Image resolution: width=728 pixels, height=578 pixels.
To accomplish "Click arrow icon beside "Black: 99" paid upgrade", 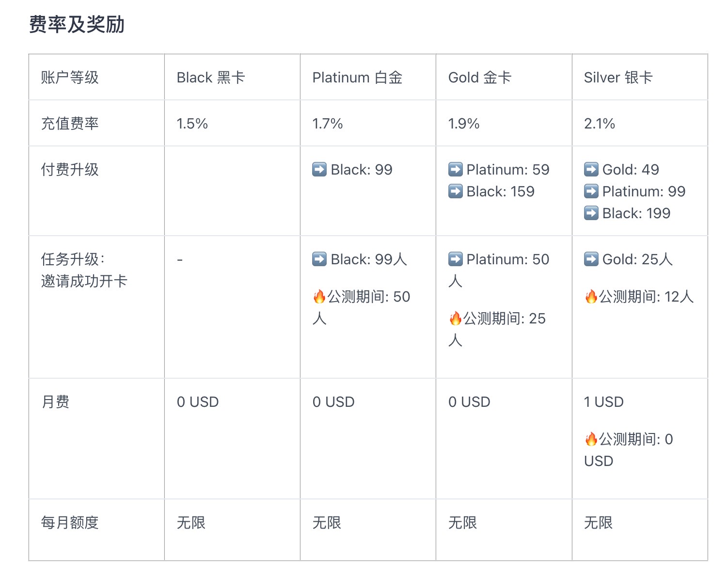I will click(x=319, y=170).
